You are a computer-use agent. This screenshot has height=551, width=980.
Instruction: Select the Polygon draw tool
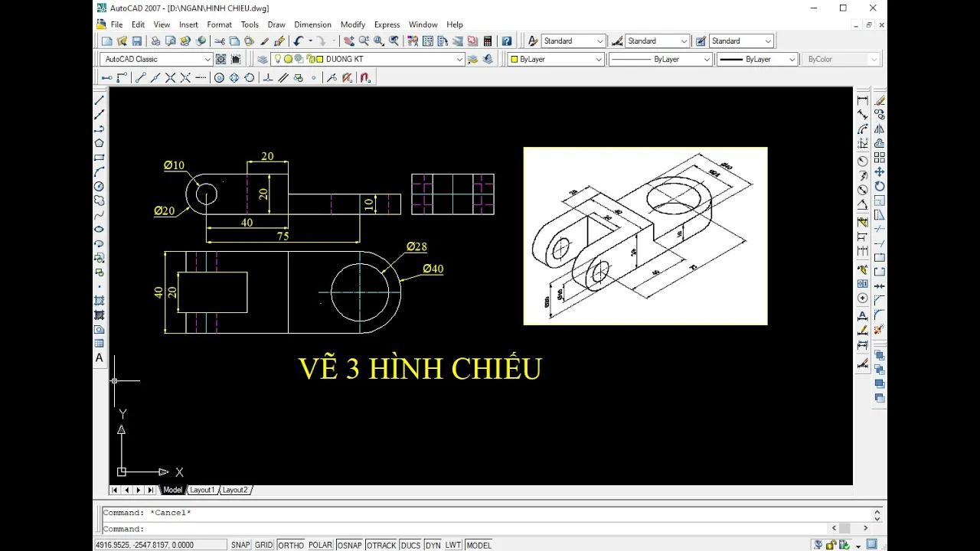point(100,143)
